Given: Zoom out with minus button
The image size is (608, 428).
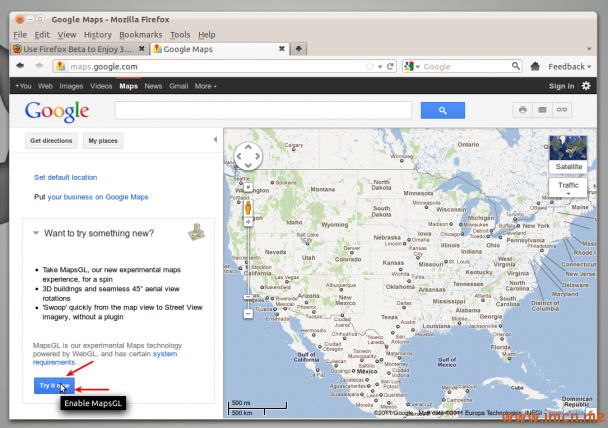Looking at the screenshot, I should click(x=248, y=313).
